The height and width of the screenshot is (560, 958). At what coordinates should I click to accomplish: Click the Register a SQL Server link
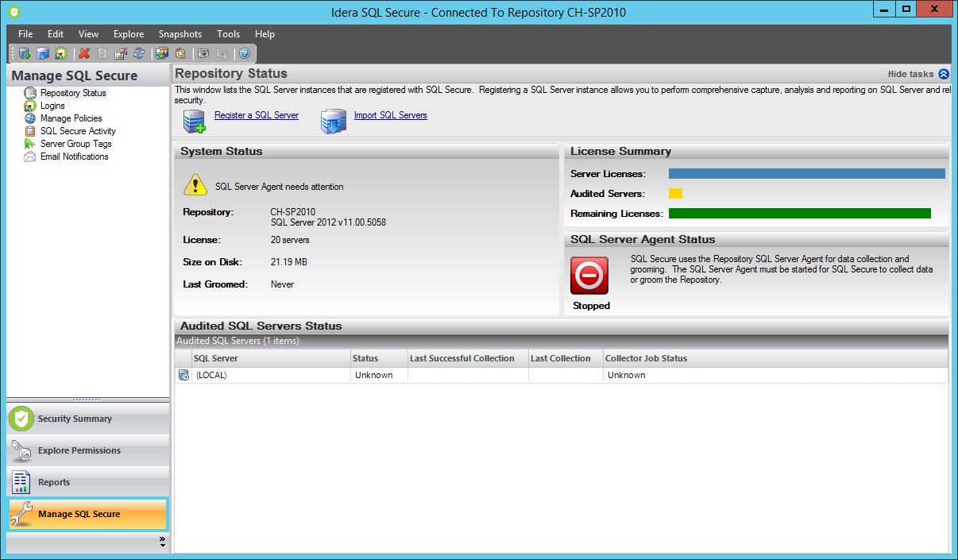tap(257, 115)
